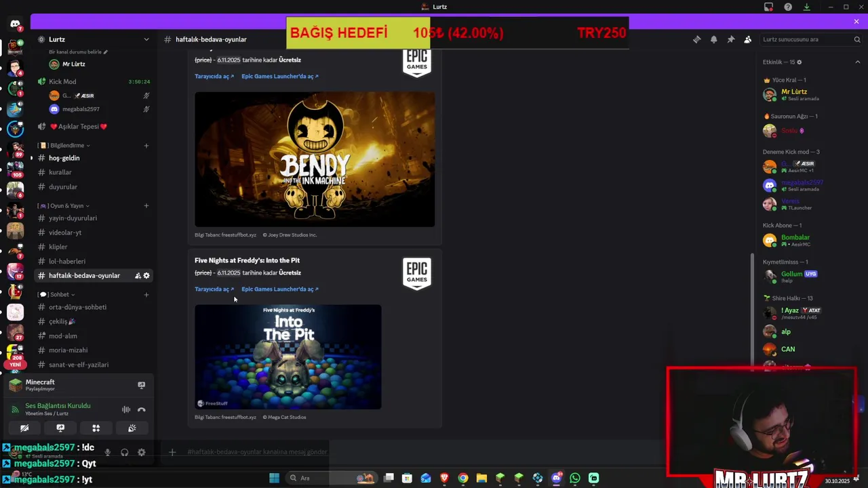Select Kick Mod voice channel
Screen dimensions: 868x488
(x=94, y=82)
